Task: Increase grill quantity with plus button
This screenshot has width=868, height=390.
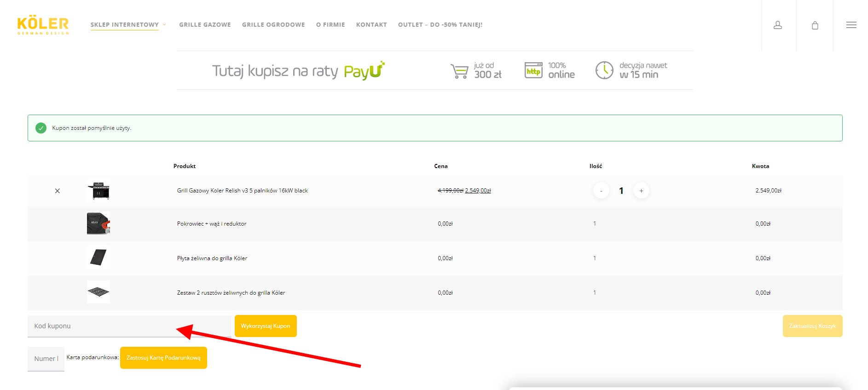Action: pos(641,191)
